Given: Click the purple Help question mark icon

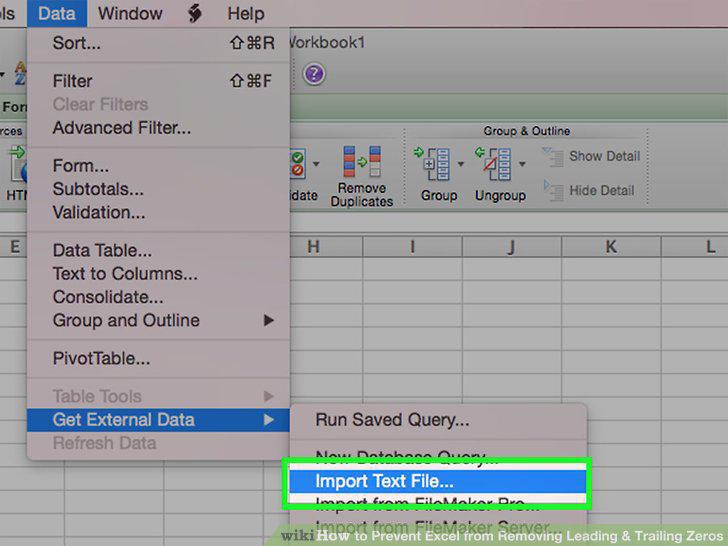Looking at the screenshot, I should point(314,74).
